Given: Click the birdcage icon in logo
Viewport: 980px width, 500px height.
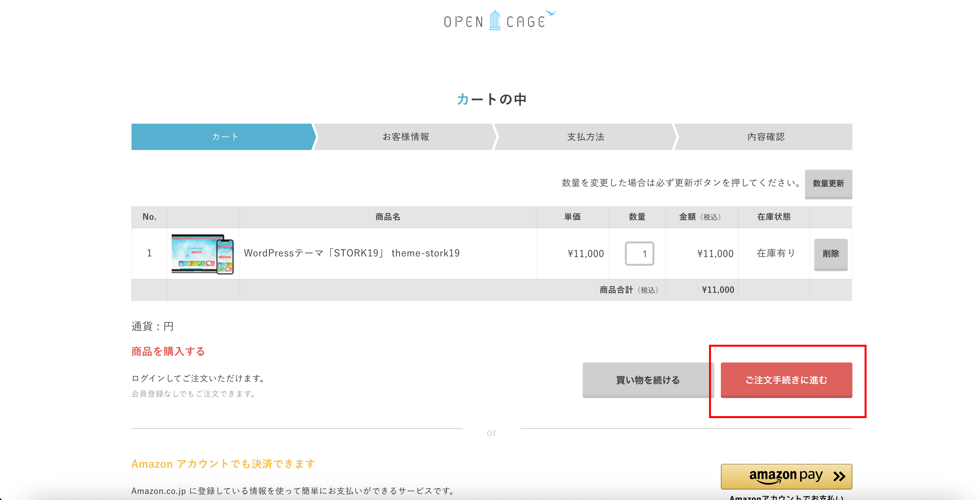Looking at the screenshot, I should click(495, 20).
